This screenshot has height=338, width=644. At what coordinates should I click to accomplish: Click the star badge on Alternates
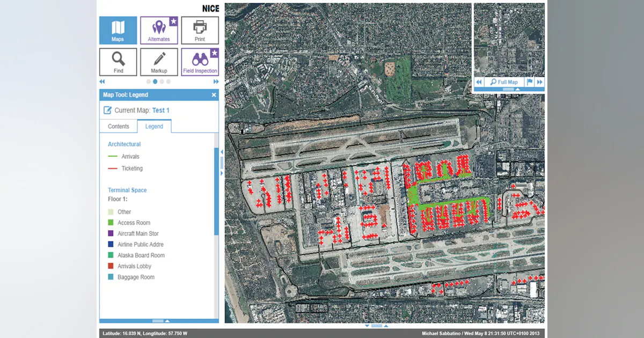coord(173,21)
